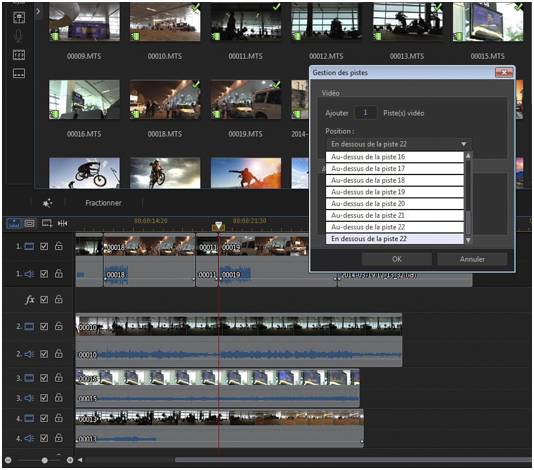
Task: Toggle the fx track enable checkbox
Action: point(44,299)
